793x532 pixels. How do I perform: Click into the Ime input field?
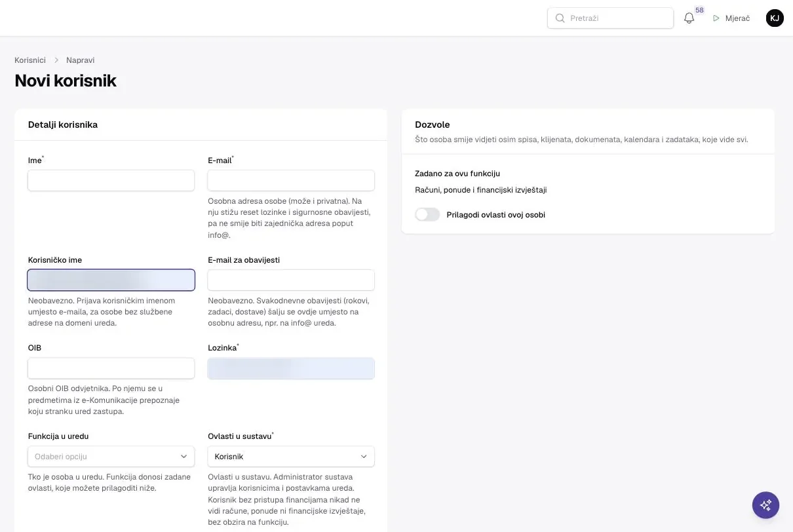pyautogui.click(x=111, y=180)
